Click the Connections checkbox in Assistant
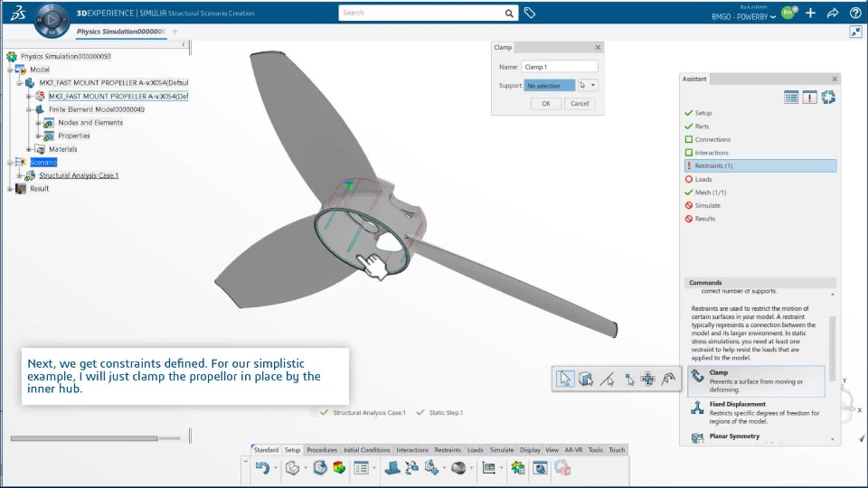 pos(689,139)
